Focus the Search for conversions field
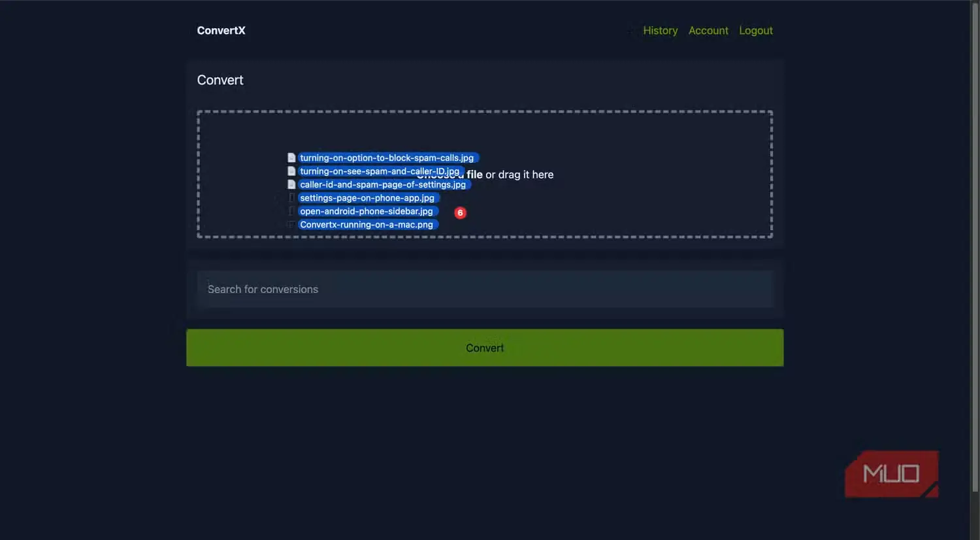This screenshot has height=540, width=980. (x=485, y=289)
